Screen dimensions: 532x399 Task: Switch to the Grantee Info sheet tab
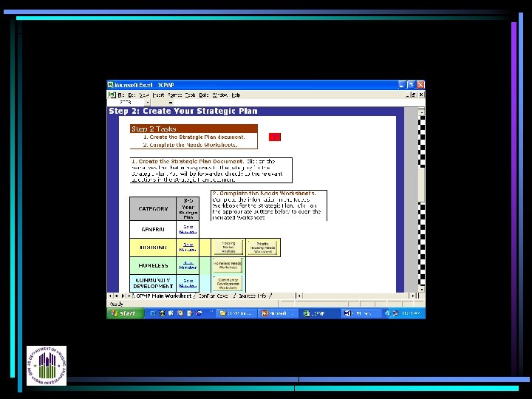(253, 296)
